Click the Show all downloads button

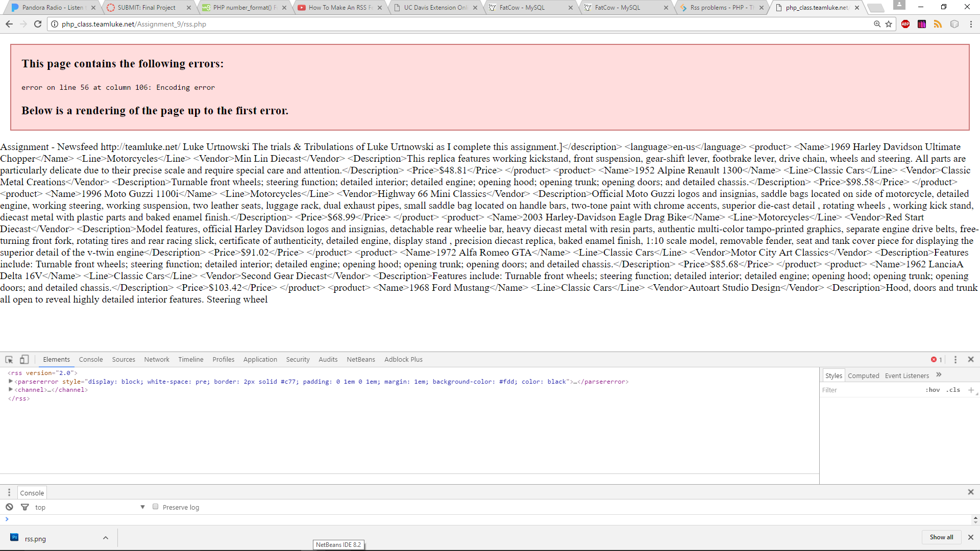(x=941, y=537)
